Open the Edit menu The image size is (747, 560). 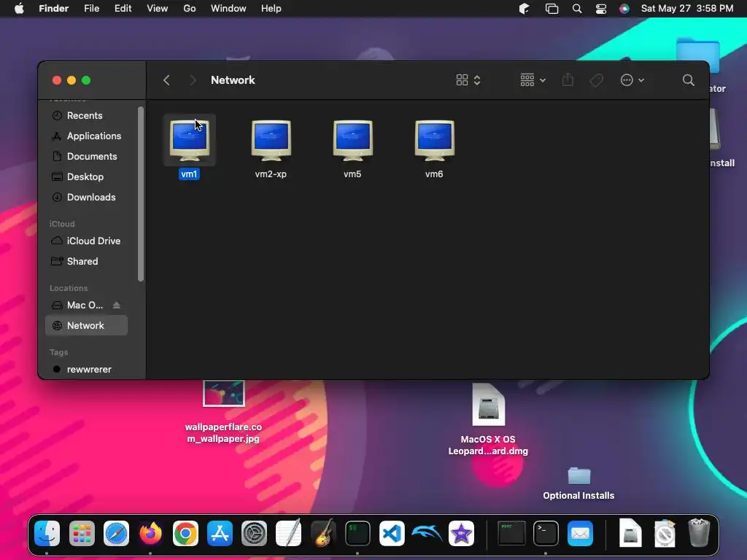coord(123,9)
